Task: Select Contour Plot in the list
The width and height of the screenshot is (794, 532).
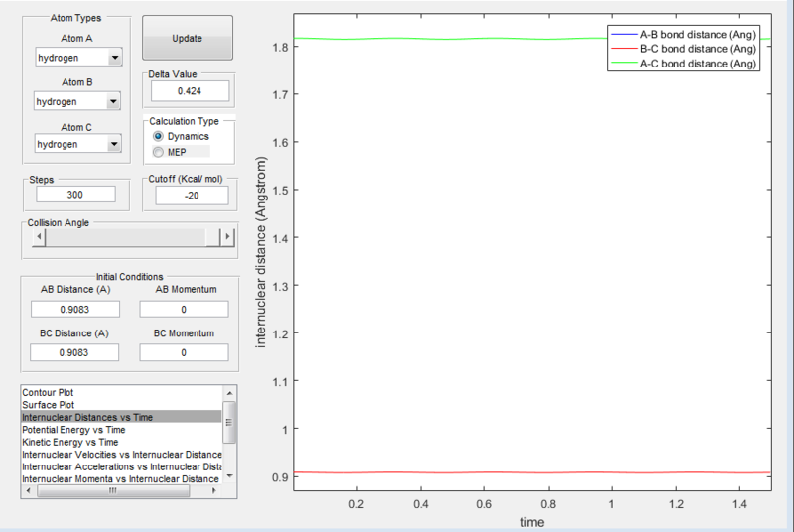Action: pos(48,392)
